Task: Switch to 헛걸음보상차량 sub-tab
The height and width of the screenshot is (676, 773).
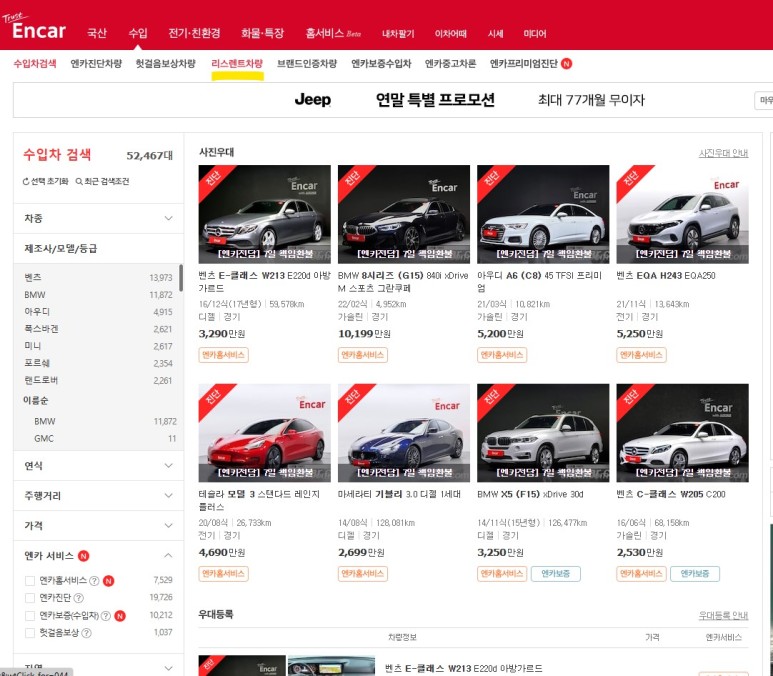Action: tap(166, 64)
